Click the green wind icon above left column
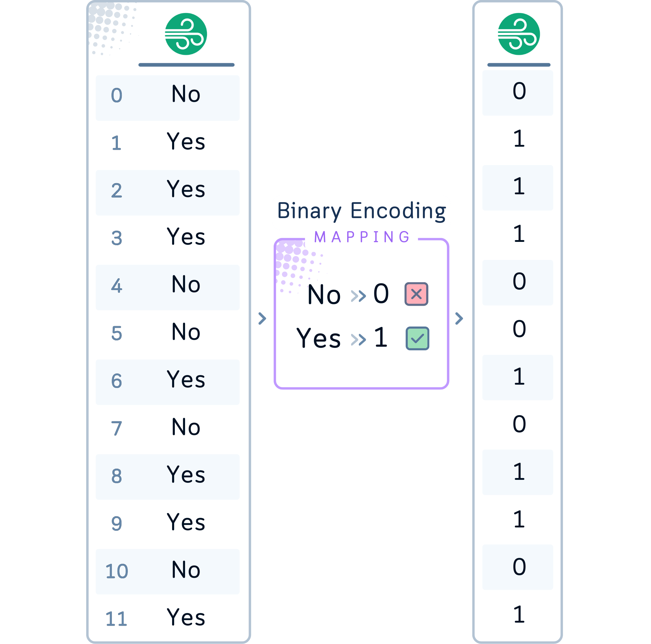Image resolution: width=651 pixels, height=644 pixels. [x=186, y=34]
